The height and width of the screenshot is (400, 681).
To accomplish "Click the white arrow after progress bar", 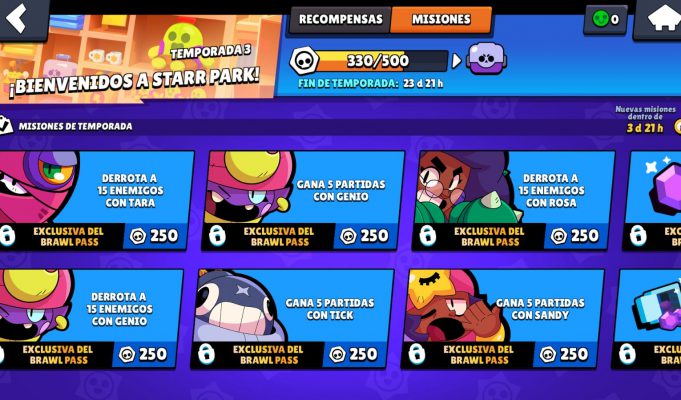I will [456, 61].
